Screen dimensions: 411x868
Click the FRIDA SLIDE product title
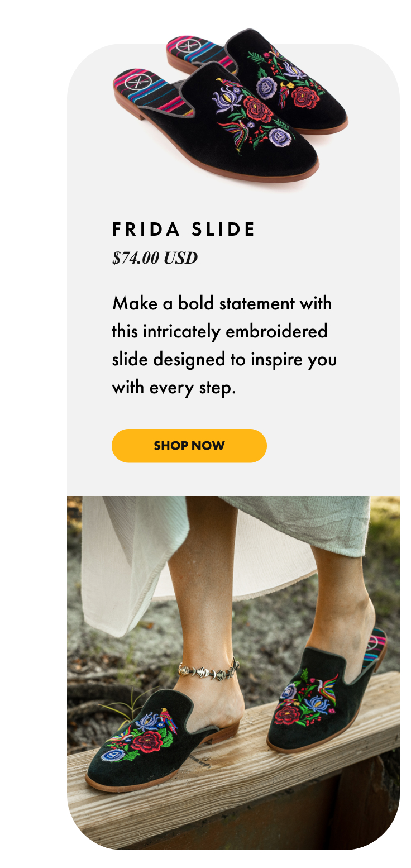pyautogui.click(x=184, y=229)
